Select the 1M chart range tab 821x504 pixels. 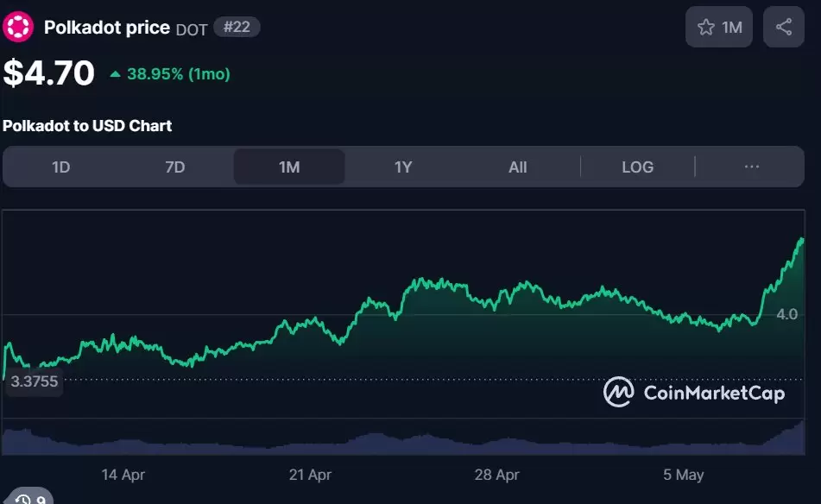[289, 167]
